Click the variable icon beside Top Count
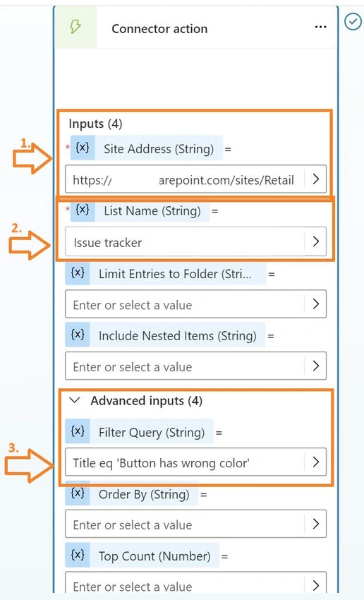 pyautogui.click(x=78, y=555)
